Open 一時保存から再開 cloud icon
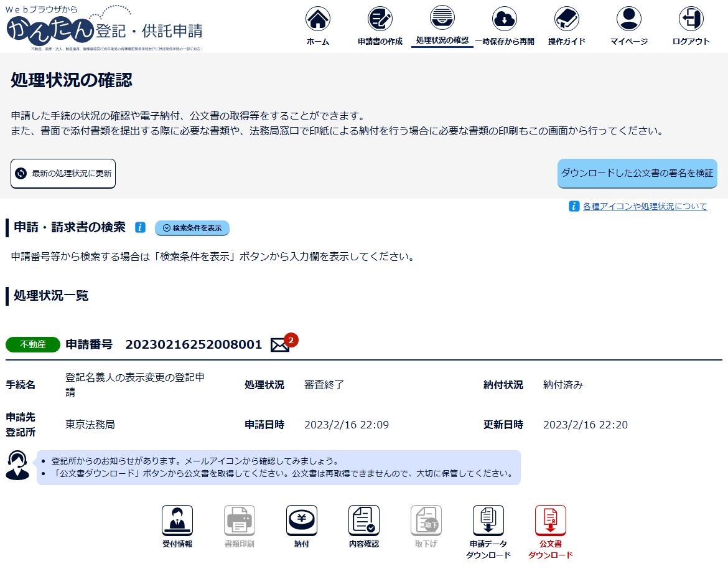The height and width of the screenshot is (571, 728). pyautogui.click(x=504, y=20)
